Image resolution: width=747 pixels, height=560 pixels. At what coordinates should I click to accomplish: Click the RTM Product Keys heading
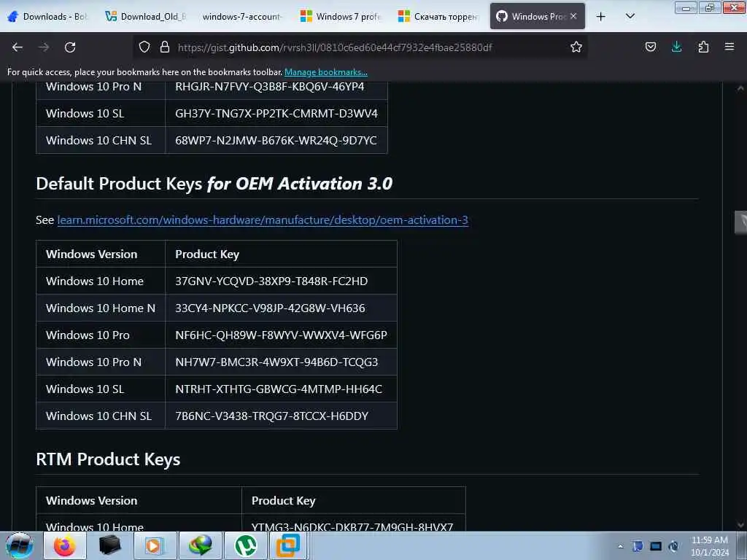click(108, 459)
